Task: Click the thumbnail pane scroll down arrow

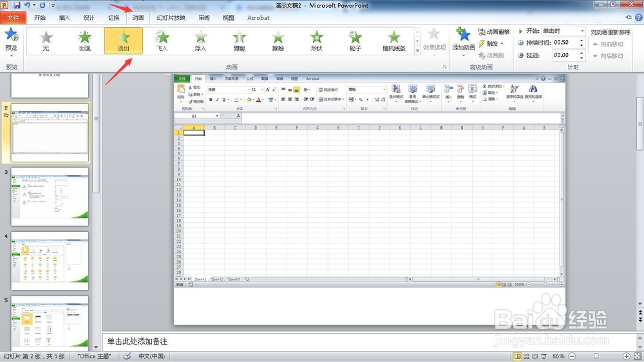Action: point(96,347)
